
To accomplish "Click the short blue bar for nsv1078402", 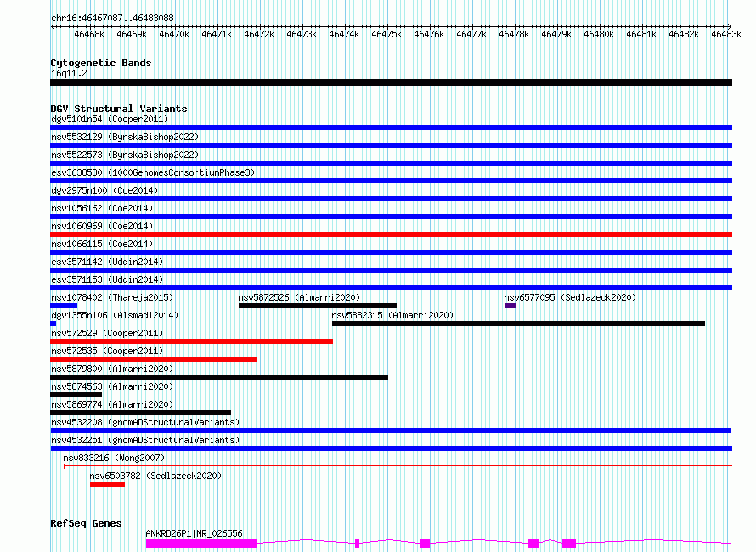I will point(64,306).
